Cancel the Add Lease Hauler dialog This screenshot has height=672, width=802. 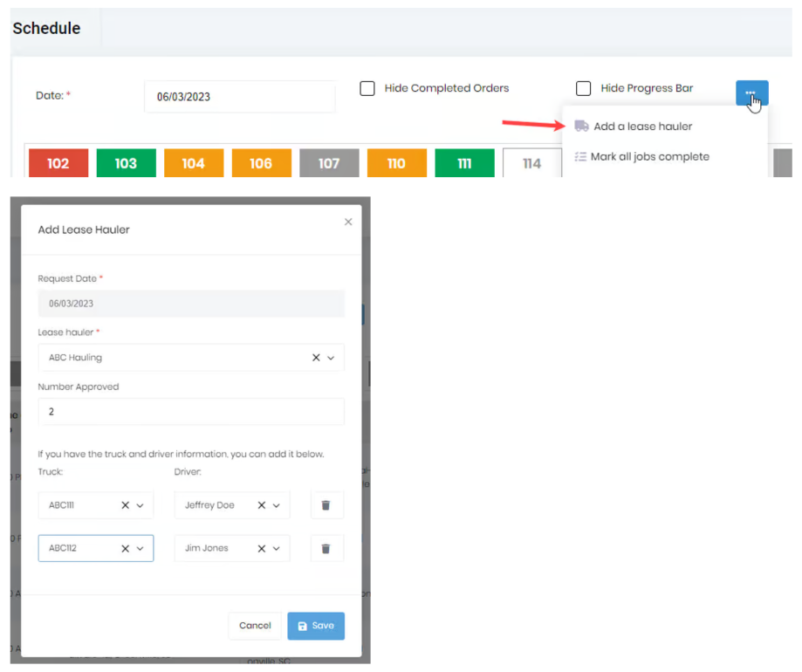coord(255,626)
